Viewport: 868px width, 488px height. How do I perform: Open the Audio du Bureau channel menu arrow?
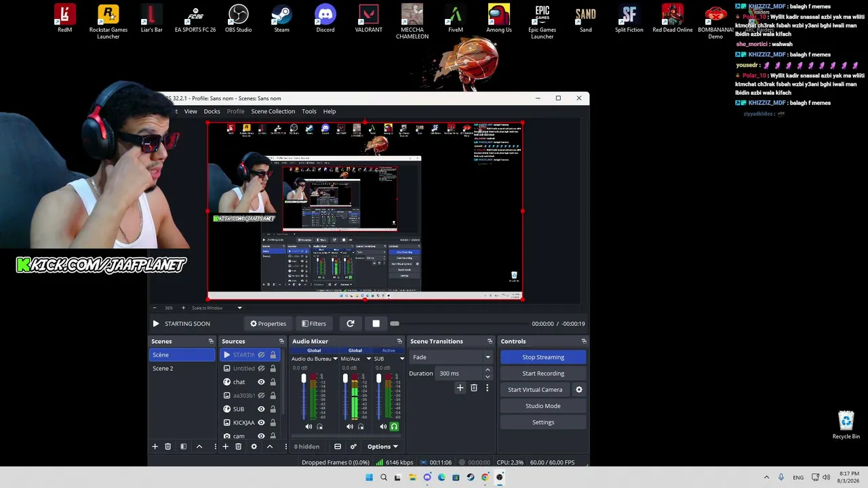point(335,359)
